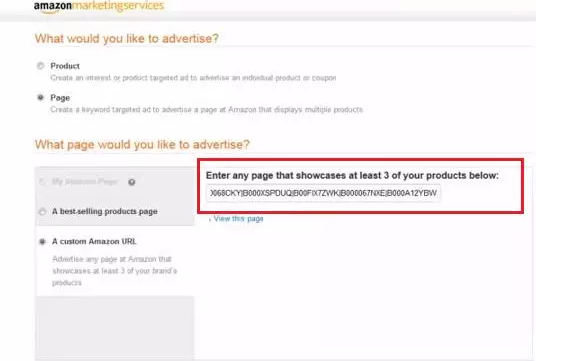Image resolution: width=586 pixels, height=361 pixels.
Task: Click the Product option description text
Action: 193,78
